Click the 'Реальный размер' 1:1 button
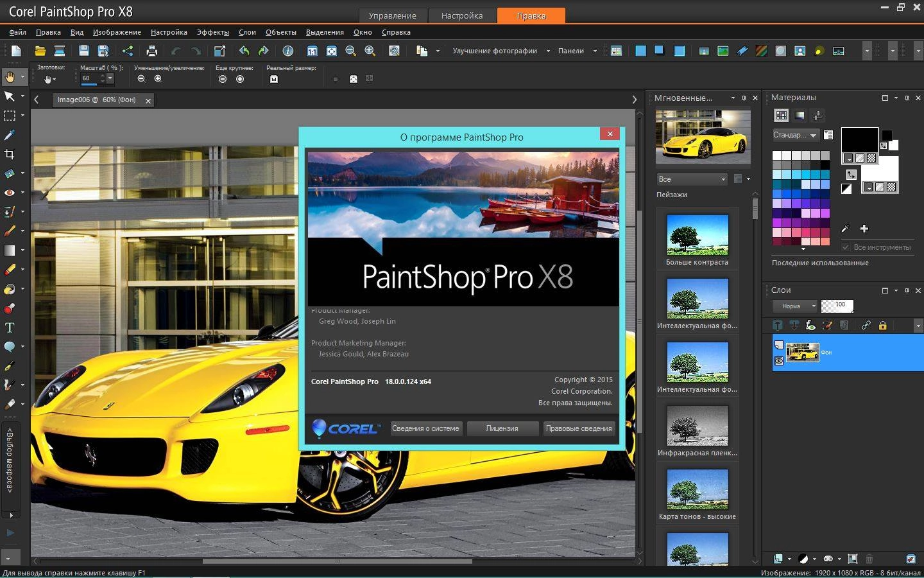Viewport: 924px width, 578px height. 274,79
